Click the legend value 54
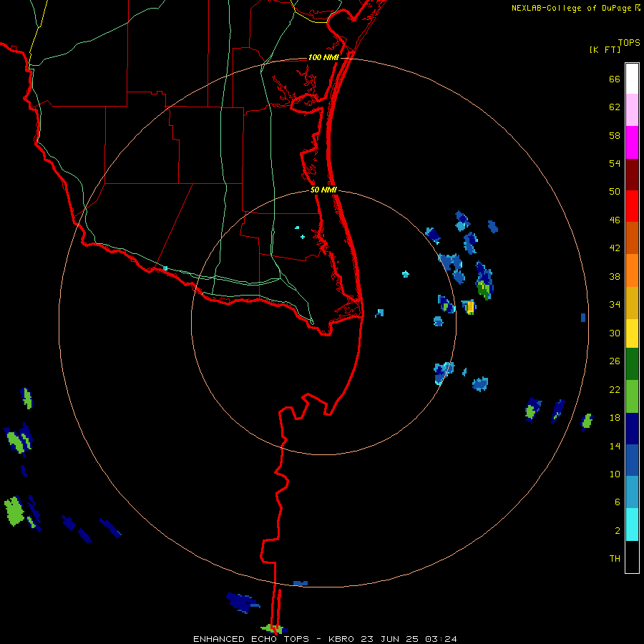 pyautogui.click(x=615, y=163)
